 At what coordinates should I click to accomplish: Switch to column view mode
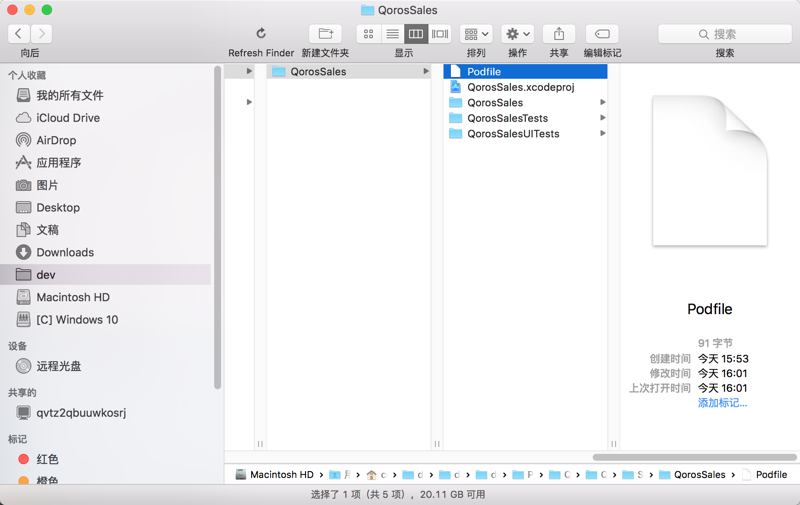(x=416, y=34)
